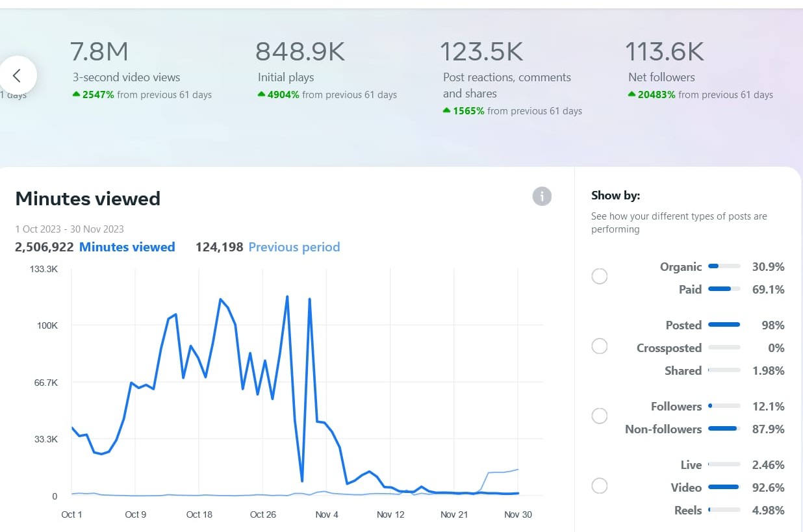This screenshot has width=803, height=532.
Task: Click green up arrow beside 1565%
Action: tap(446, 111)
